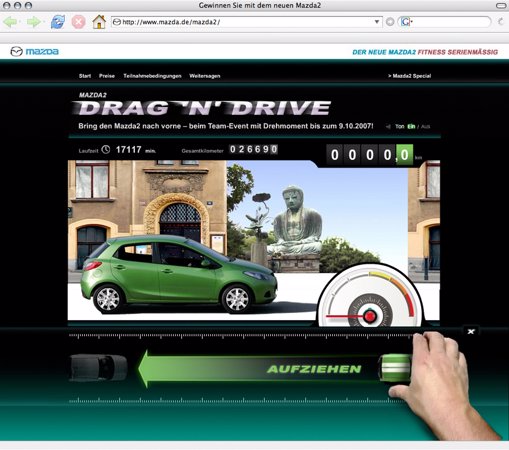This screenshot has width=509, height=450.
Task: Click the Der neue Mazda2 Fitness serienmässig banner
Action: pos(425,52)
